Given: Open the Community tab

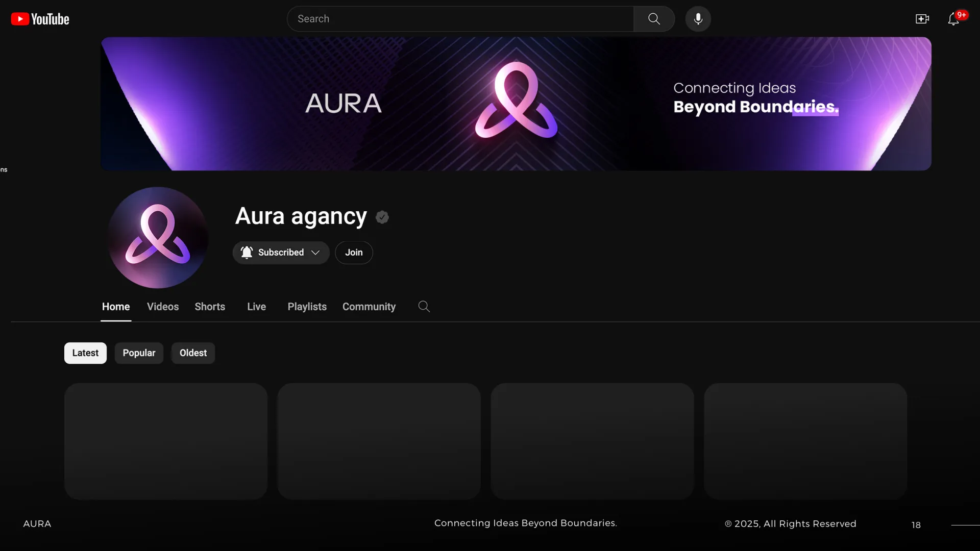Looking at the screenshot, I should [369, 307].
